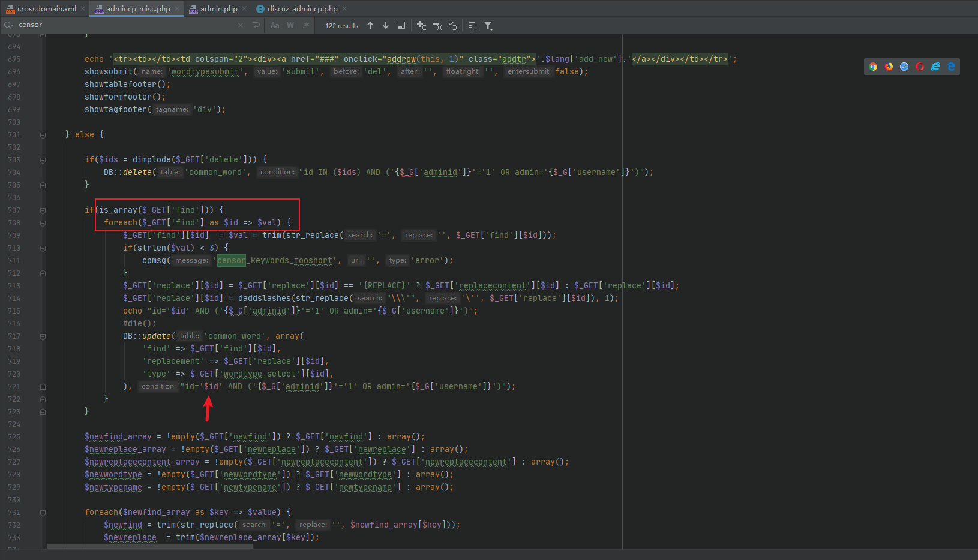Click 'is_array' call on line 707
The height and width of the screenshot is (560, 978).
(x=118, y=210)
